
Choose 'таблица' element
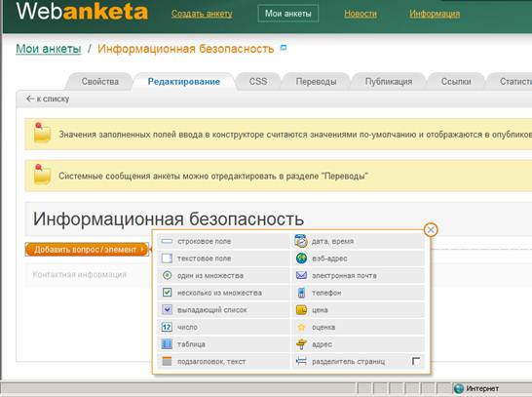click(x=224, y=344)
